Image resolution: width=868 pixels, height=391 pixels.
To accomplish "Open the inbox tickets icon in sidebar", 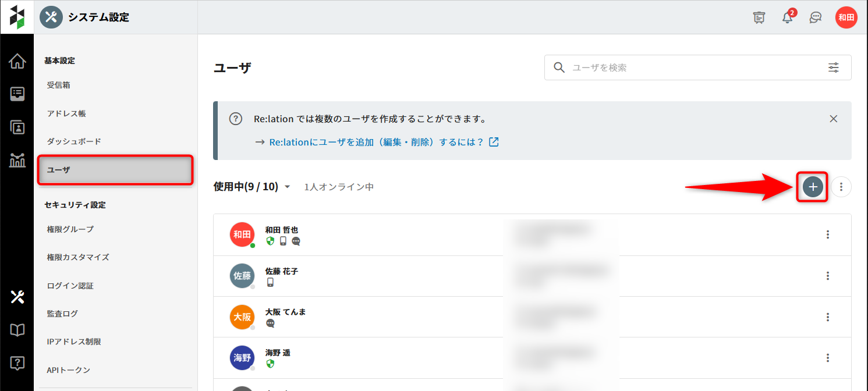I will pos(17,94).
